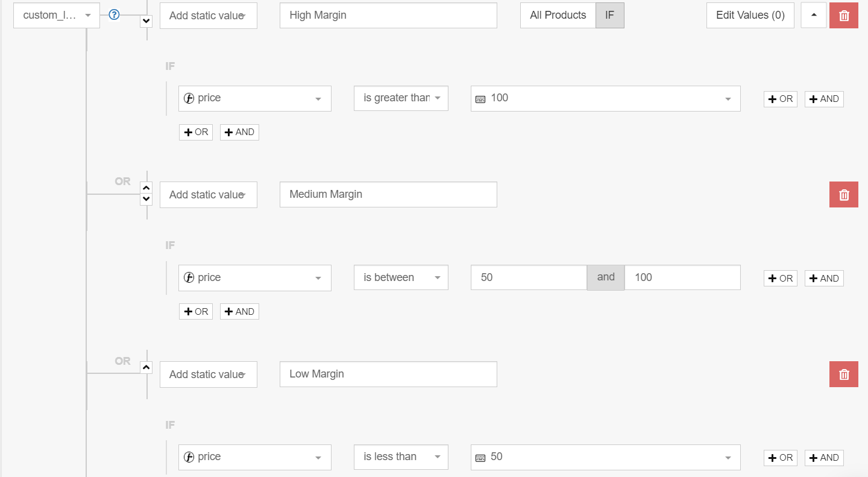The image size is (868, 477).
Task: Open the "is greater than" operator dropdown
Action: click(401, 98)
